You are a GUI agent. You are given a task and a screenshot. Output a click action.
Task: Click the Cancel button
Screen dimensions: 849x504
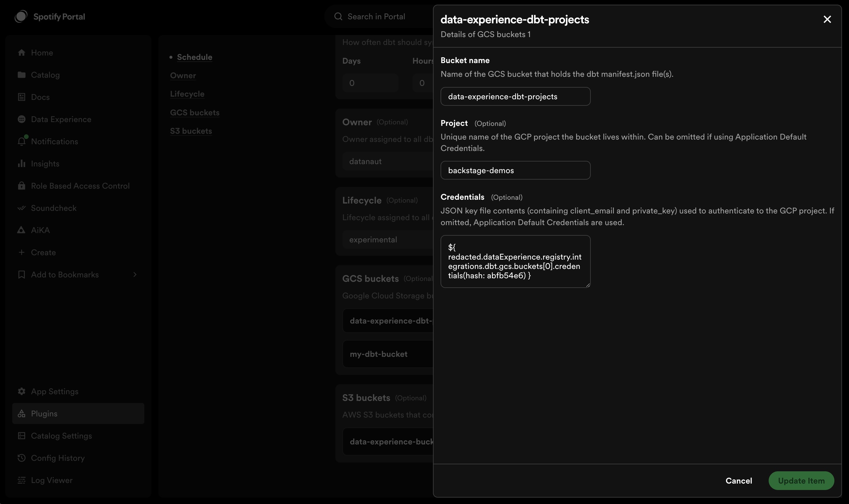click(x=739, y=481)
